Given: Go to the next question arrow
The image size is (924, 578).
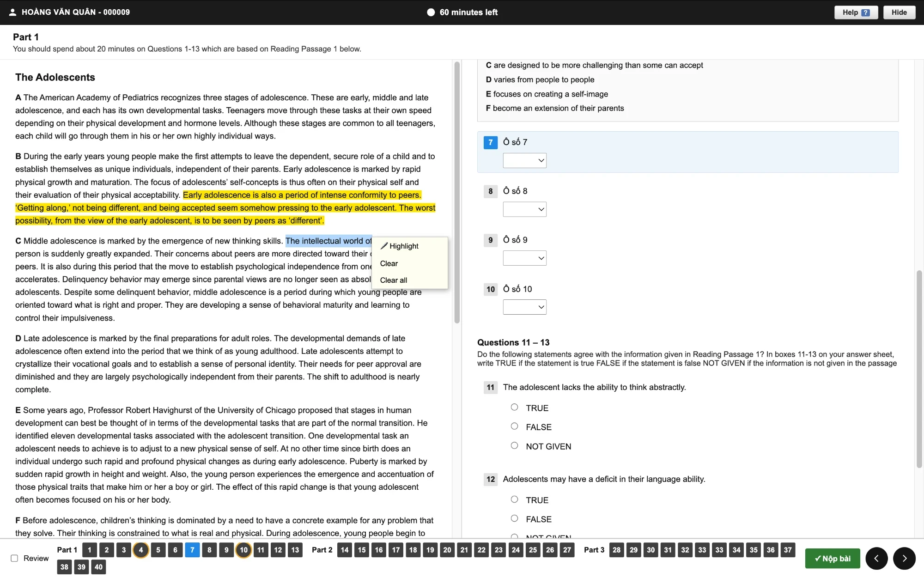Looking at the screenshot, I should pos(904,558).
